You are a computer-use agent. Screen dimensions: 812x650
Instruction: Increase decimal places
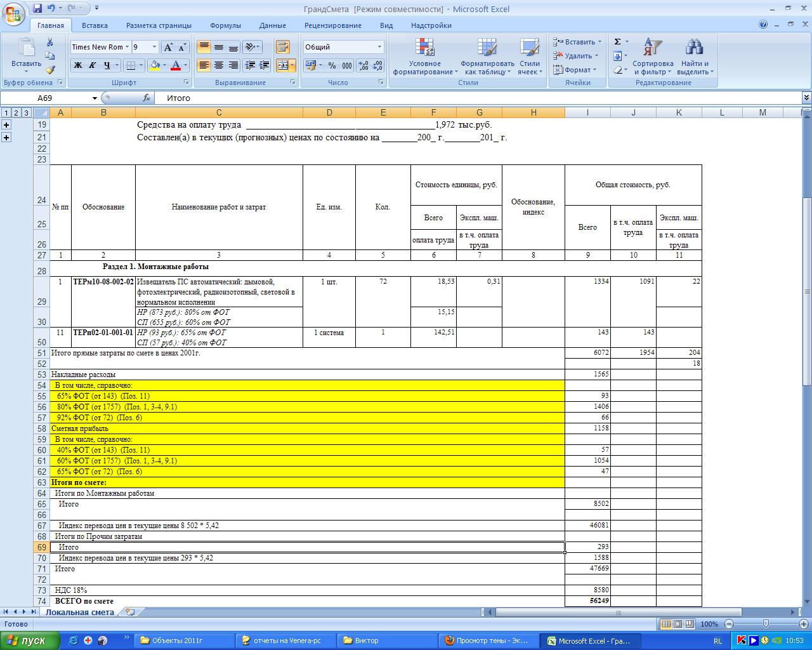click(363, 65)
